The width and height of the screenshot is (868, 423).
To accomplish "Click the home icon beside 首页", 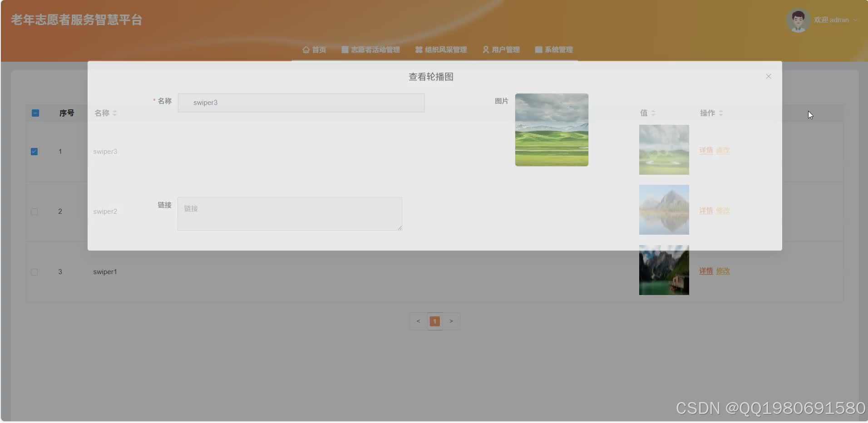I will 306,50.
